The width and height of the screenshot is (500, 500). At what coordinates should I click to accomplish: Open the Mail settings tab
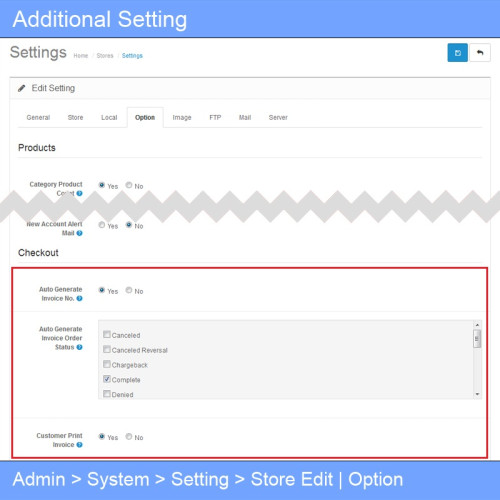tap(245, 117)
